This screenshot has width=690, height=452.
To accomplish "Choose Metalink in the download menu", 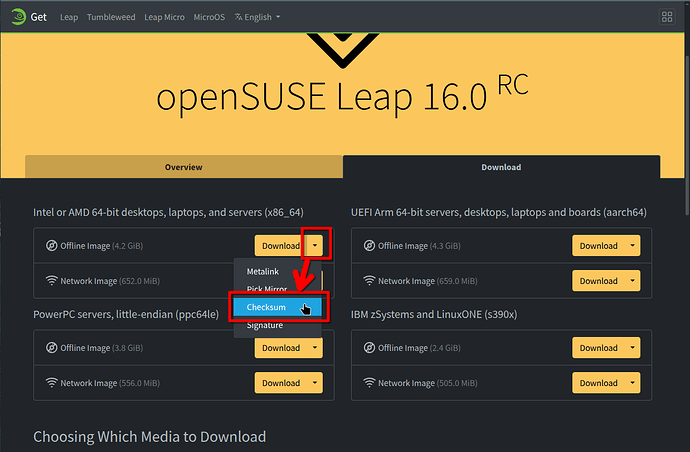I will 264,272.
